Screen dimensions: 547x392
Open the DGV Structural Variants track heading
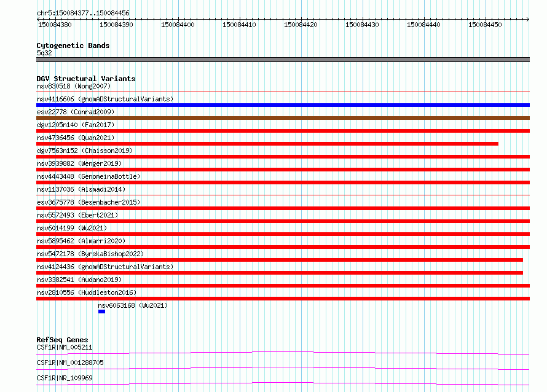click(86, 79)
